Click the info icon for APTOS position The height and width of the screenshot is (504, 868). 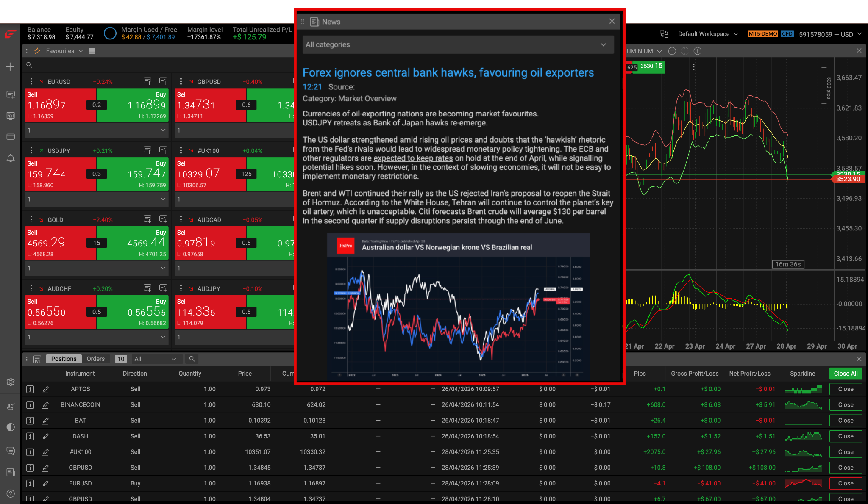[30, 389]
